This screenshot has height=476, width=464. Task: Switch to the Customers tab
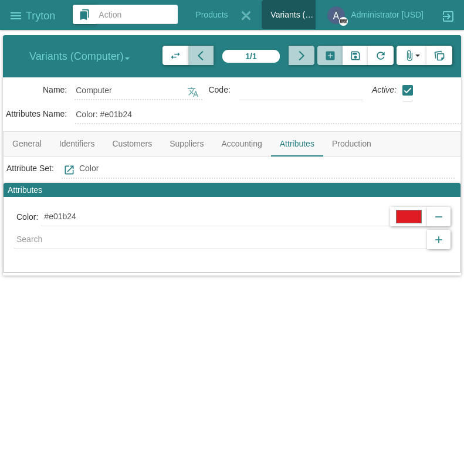(132, 144)
